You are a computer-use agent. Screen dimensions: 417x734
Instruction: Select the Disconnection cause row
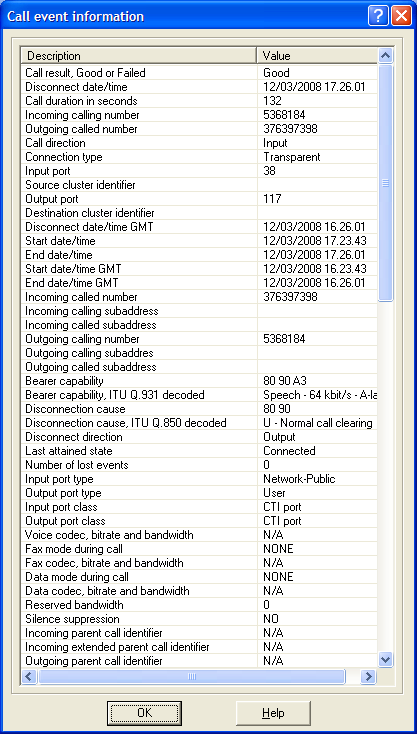pyautogui.click(x=199, y=409)
